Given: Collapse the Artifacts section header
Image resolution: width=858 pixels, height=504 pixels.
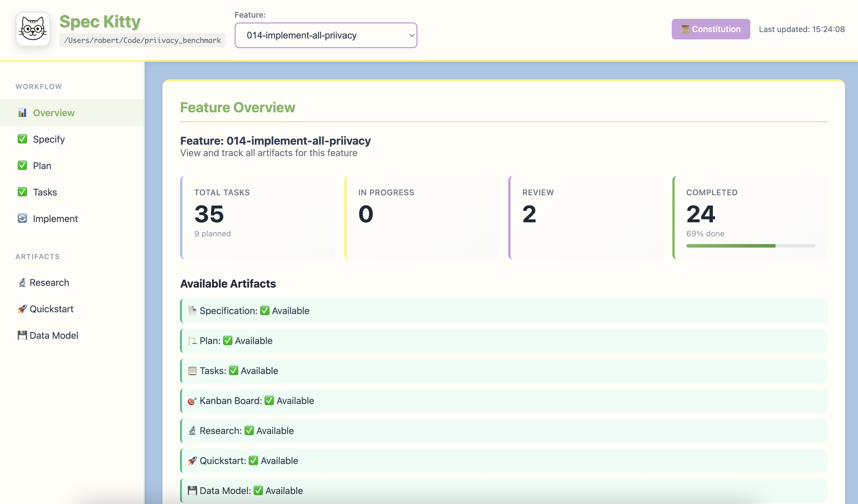Looking at the screenshot, I should [37, 256].
